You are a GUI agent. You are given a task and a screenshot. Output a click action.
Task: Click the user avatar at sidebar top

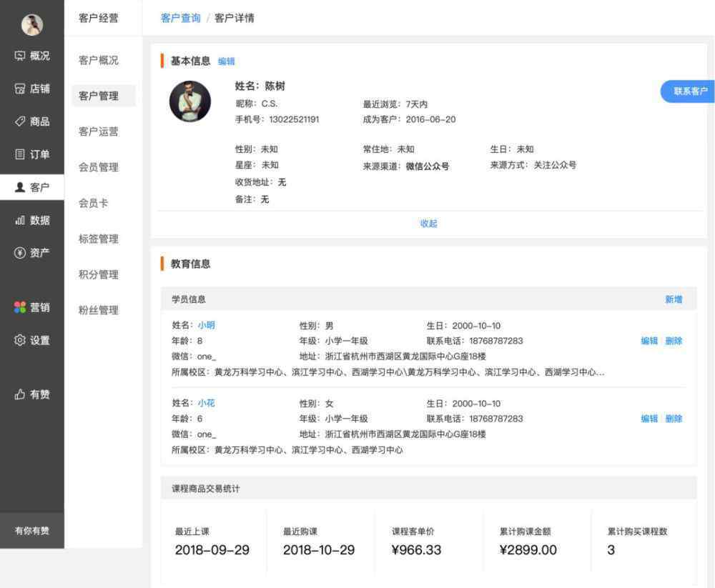tap(32, 24)
